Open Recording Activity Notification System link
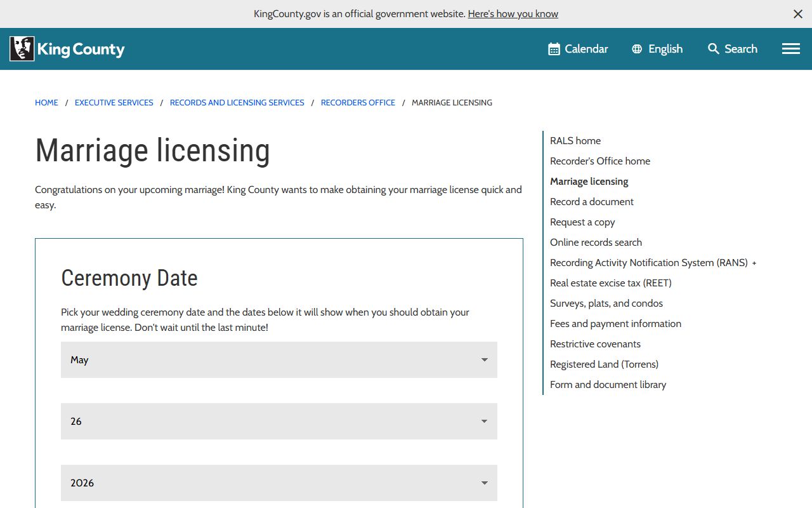The height and width of the screenshot is (508, 812). coord(649,263)
